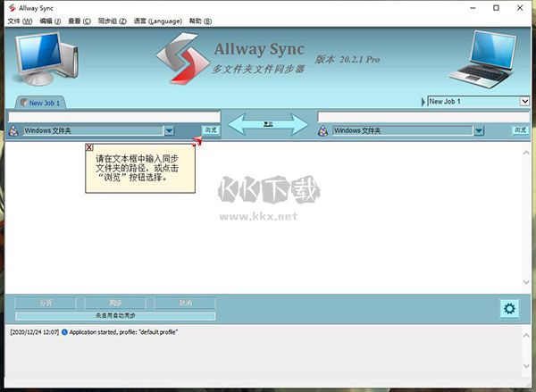Image resolution: width=536 pixels, height=392 pixels.
Task: Open the 同步组 (Z) menu
Action: [x=113, y=21]
